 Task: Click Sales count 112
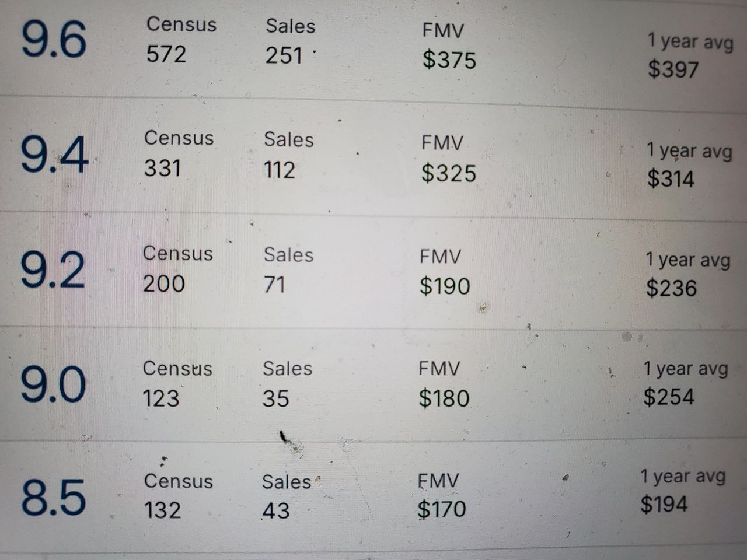click(x=280, y=170)
